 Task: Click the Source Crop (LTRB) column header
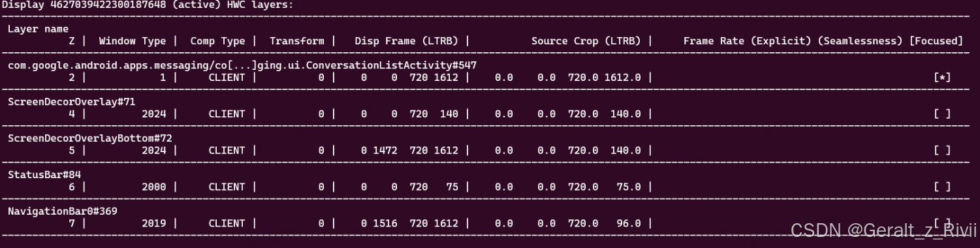586,41
